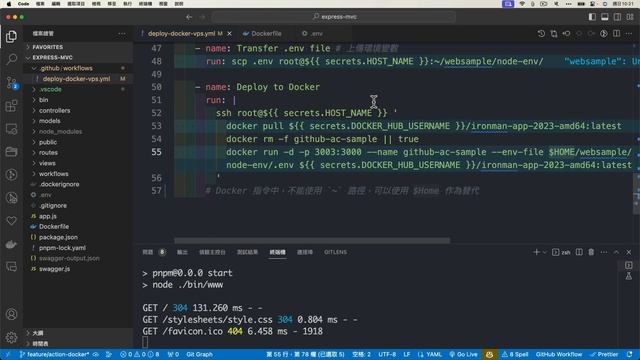640x360 pixels.
Task: Open the timeline history icon in editor toolbar
Action: click(x=541, y=33)
